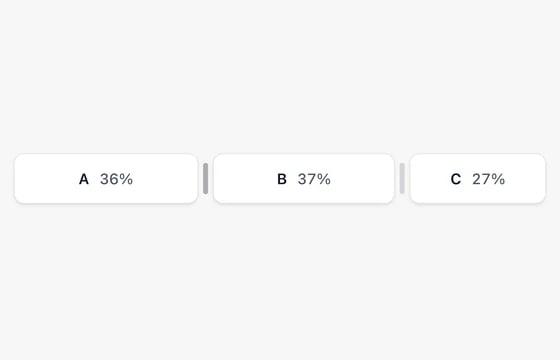Image resolution: width=560 pixels, height=360 pixels.
Task: Click the bold letter A label
Action: click(84, 179)
